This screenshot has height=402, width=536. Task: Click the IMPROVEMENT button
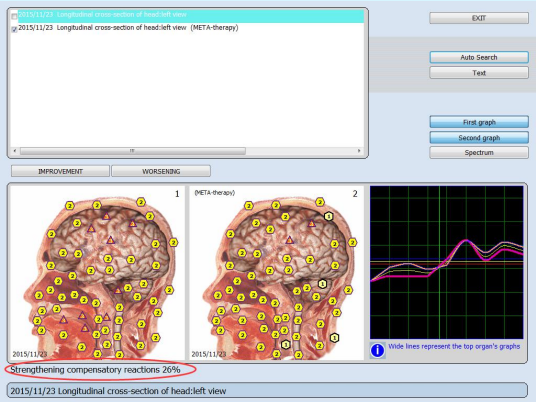click(60, 171)
